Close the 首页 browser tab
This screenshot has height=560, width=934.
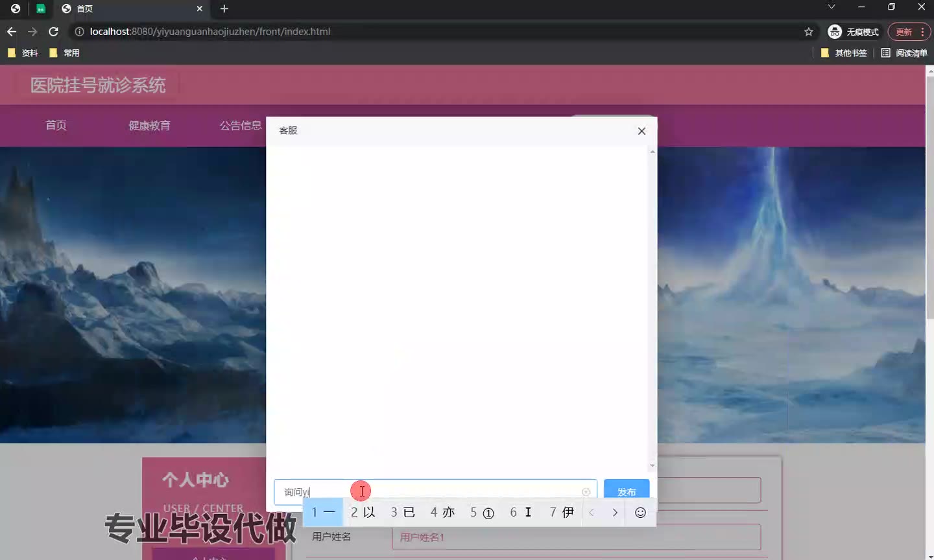(200, 8)
